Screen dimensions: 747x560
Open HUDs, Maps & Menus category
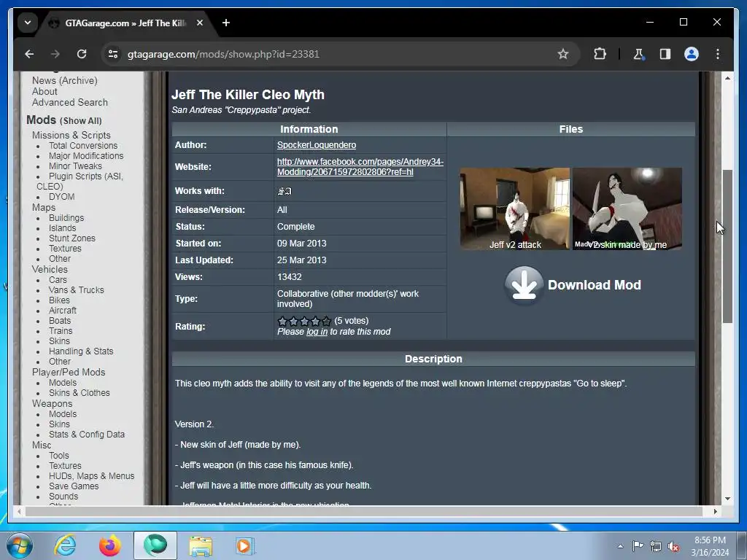coord(91,475)
